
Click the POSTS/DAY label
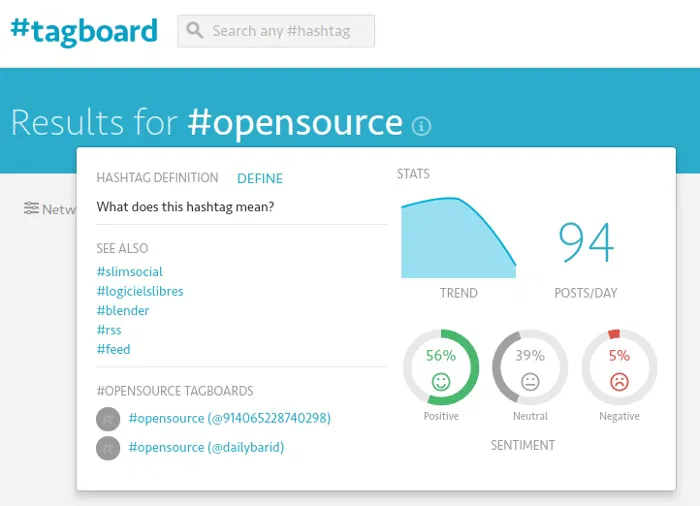pos(586,293)
